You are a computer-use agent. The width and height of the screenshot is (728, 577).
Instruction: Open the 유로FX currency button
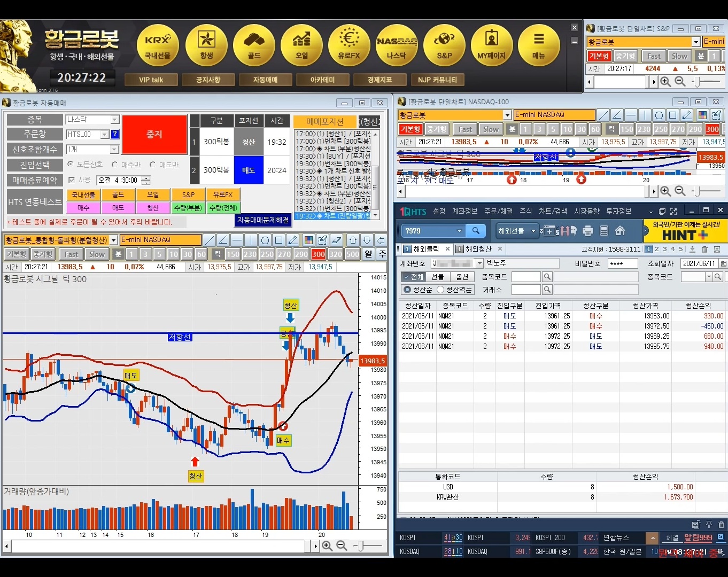pos(349,45)
